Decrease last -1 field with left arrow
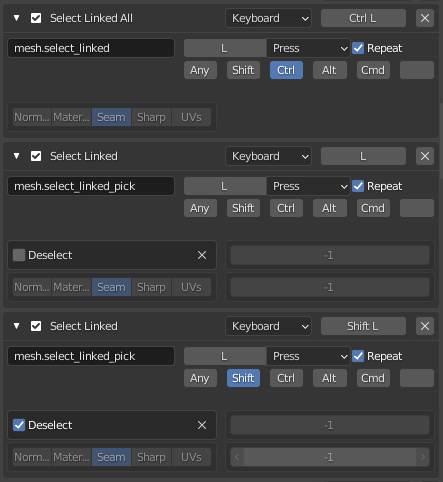443x482 pixels. (x=237, y=457)
